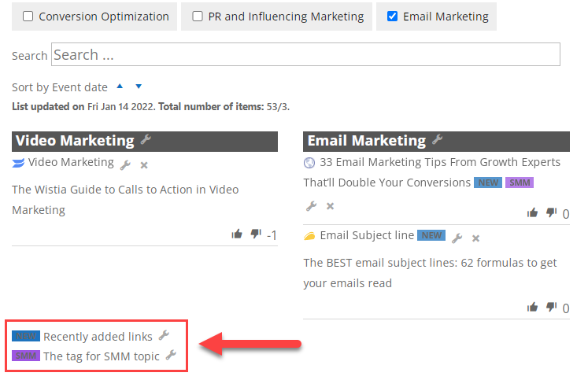Edit the Email Subject line item wrench
This screenshot has width=588, height=380.
pos(457,238)
